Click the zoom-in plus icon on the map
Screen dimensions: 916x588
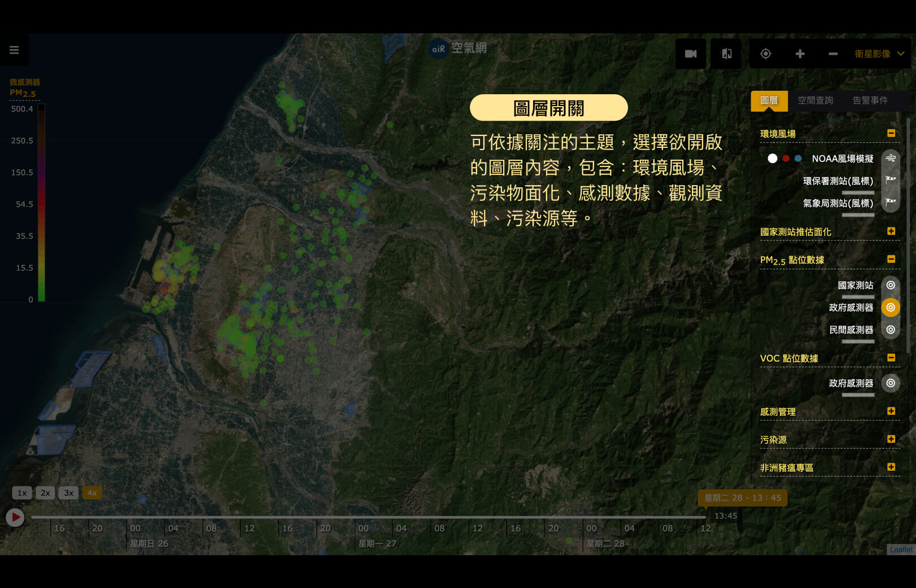(800, 54)
